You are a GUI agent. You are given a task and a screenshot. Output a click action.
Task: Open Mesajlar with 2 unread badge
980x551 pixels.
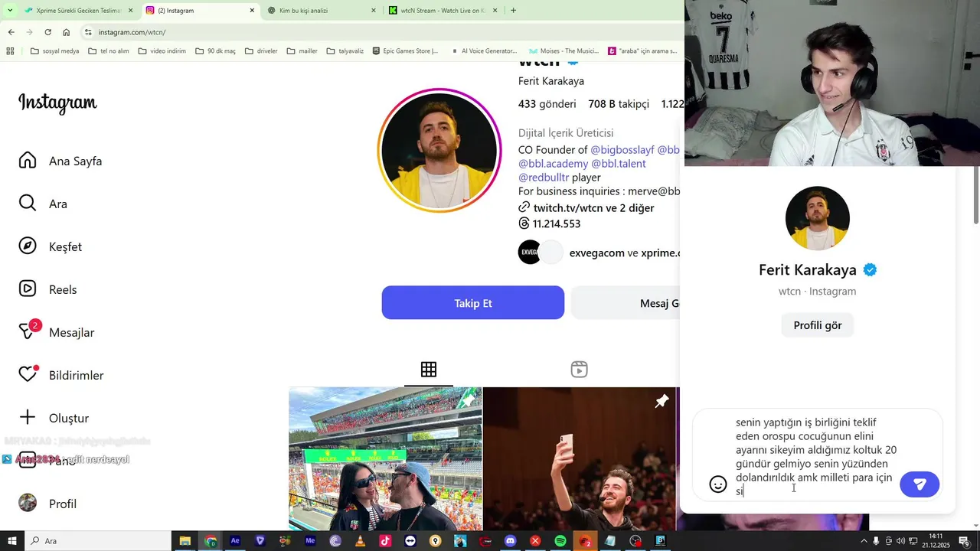(x=28, y=331)
